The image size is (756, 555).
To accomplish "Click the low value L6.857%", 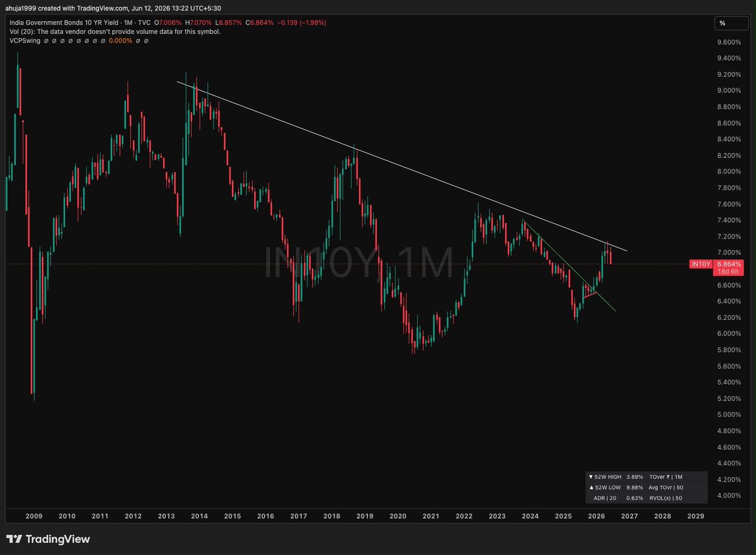I will click(x=229, y=22).
